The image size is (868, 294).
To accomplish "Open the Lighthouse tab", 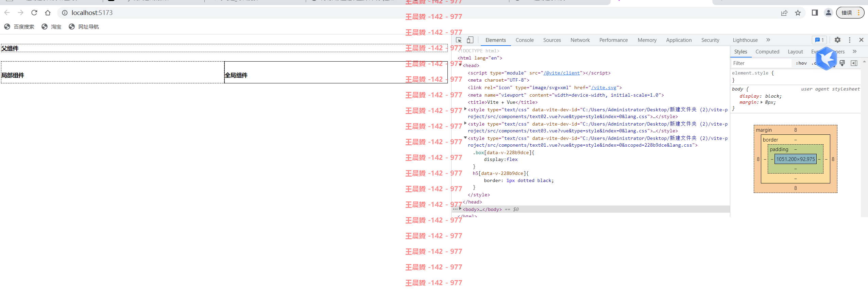I will coord(745,40).
